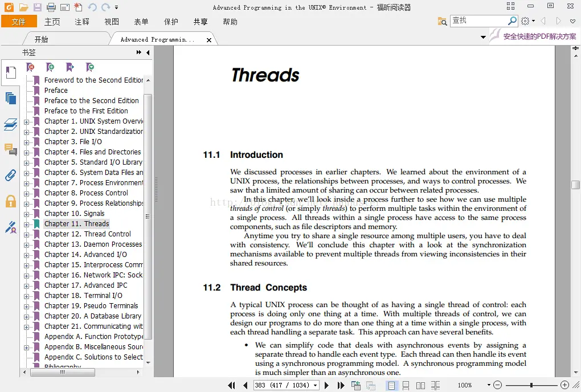Expand Chapter 1 UNIX System Overview bookmark

coord(26,122)
